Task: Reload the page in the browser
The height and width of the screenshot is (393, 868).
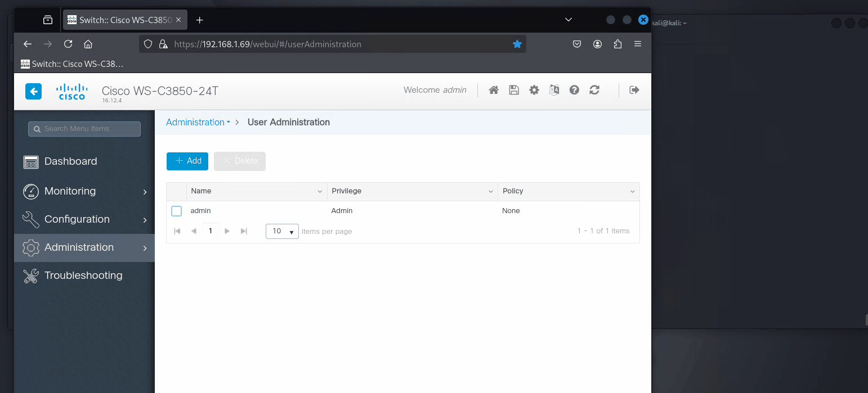Action: click(x=68, y=44)
